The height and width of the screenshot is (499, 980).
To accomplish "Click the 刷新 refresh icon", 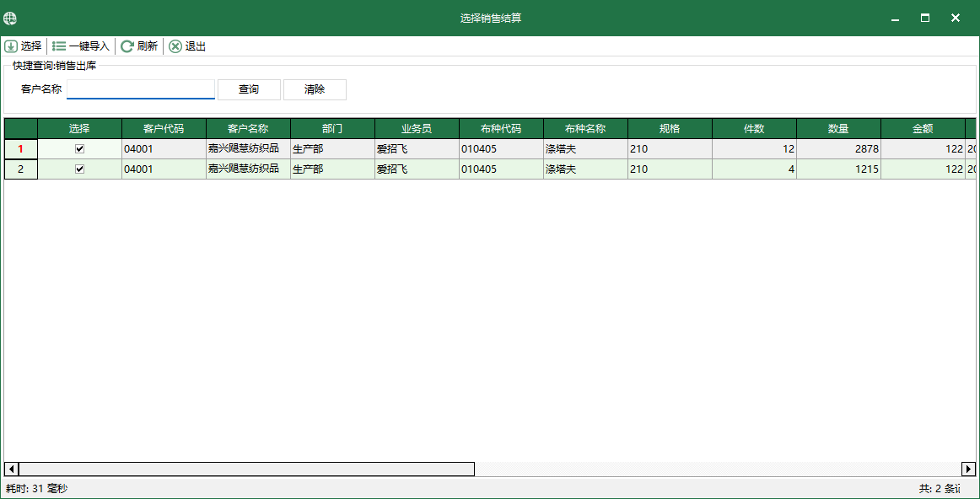I will click(126, 46).
